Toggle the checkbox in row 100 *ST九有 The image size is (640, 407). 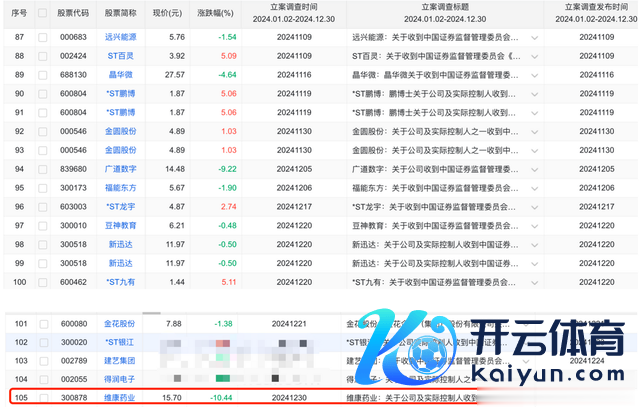43,282
